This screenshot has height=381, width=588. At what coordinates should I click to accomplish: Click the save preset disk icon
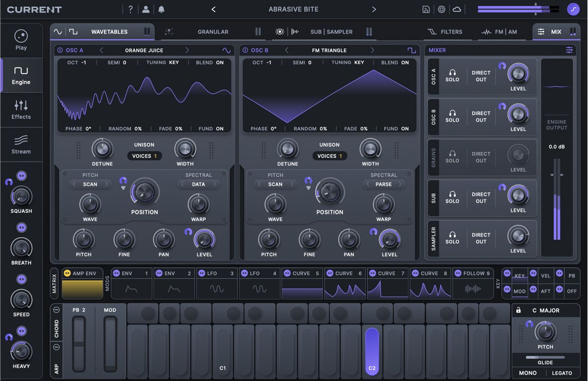426,9
